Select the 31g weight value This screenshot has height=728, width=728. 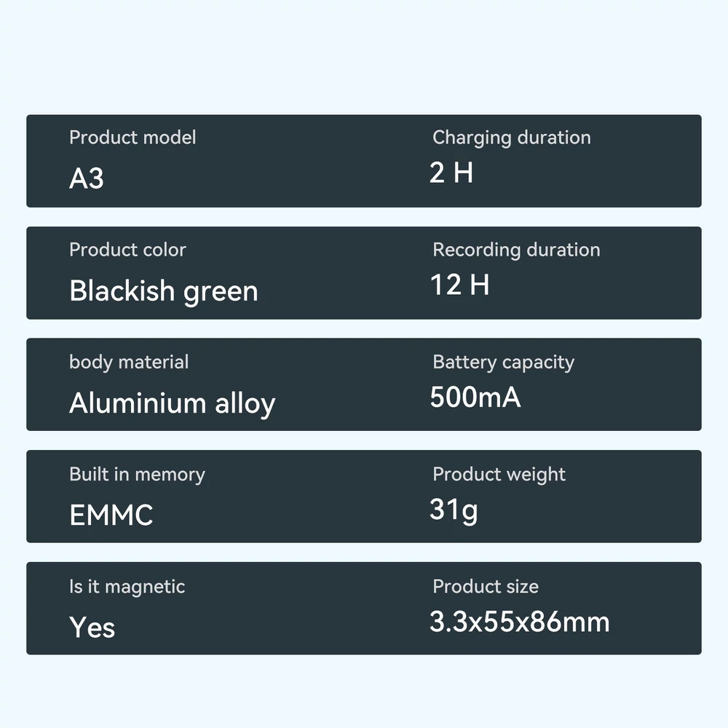click(x=454, y=510)
